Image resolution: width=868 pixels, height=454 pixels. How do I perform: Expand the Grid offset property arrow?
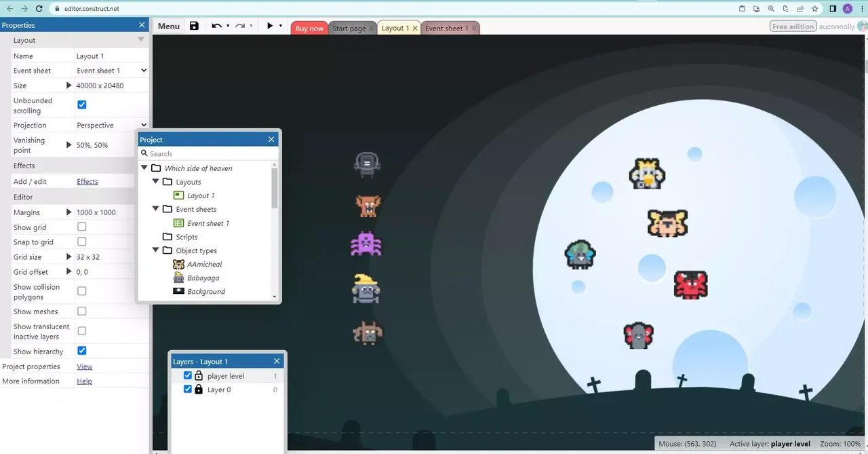pyautogui.click(x=68, y=271)
